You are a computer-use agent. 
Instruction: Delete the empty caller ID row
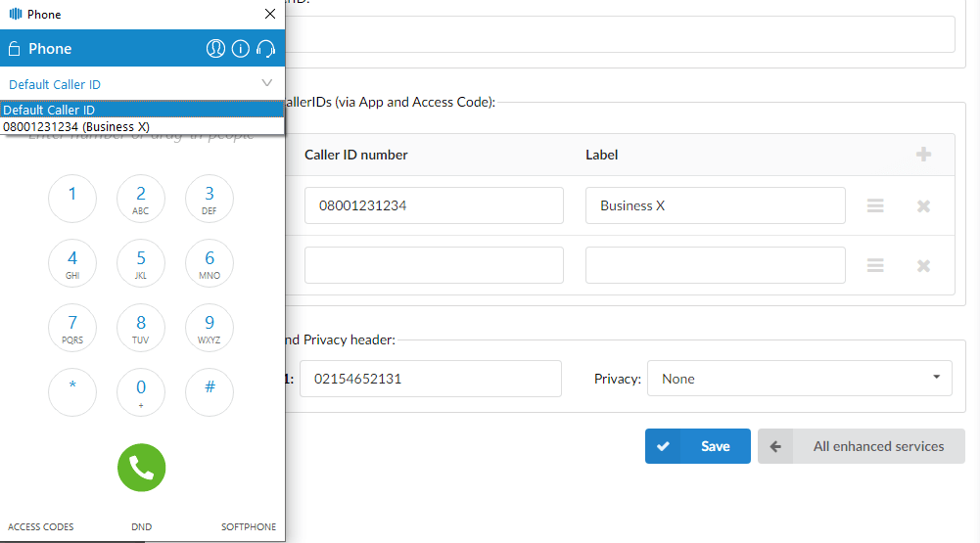923,266
